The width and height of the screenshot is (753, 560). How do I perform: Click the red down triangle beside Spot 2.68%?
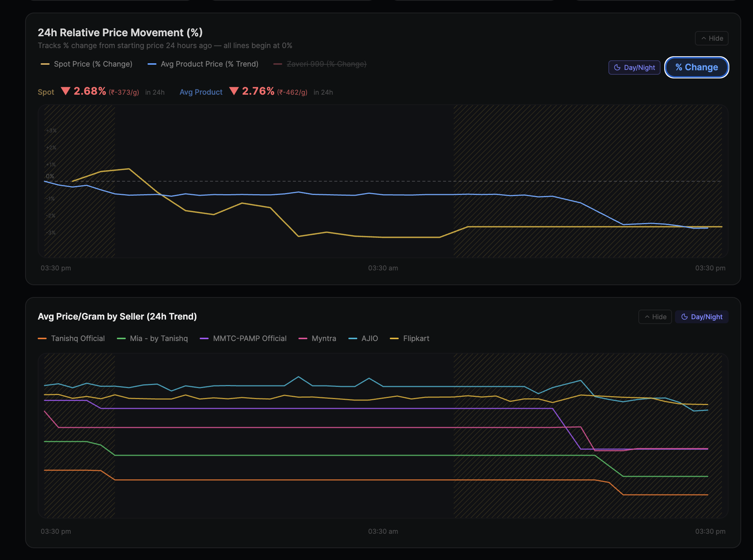click(65, 91)
